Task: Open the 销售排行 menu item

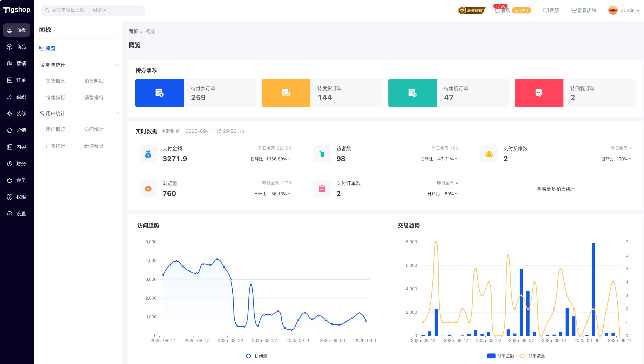Action: (x=94, y=98)
